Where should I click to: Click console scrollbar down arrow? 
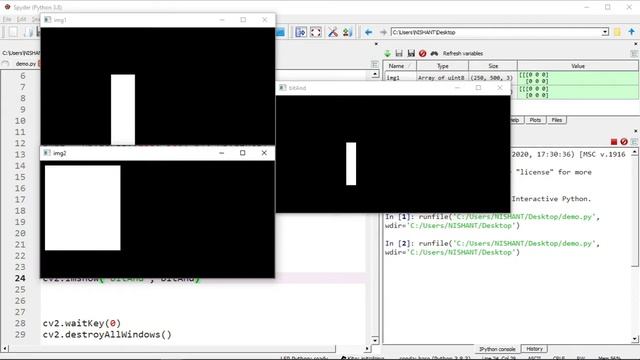635,339
